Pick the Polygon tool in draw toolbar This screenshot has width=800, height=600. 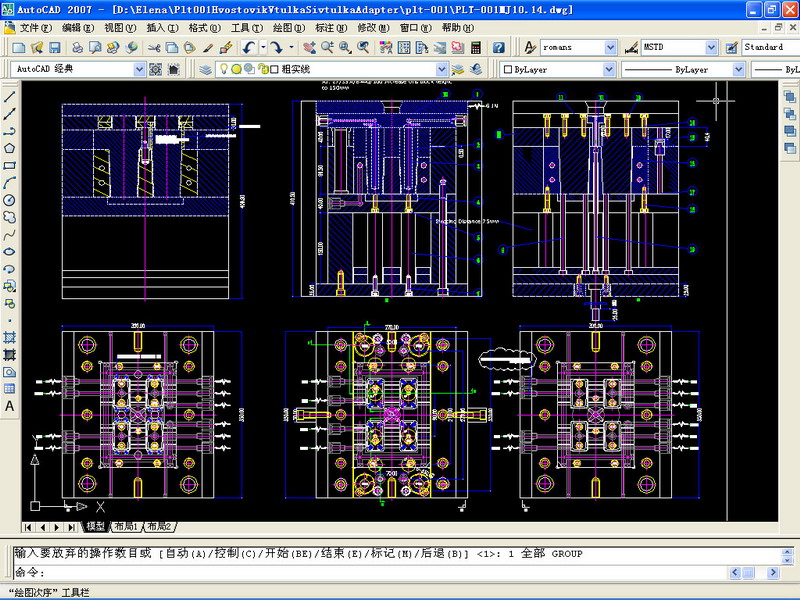click(x=10, y=148)
